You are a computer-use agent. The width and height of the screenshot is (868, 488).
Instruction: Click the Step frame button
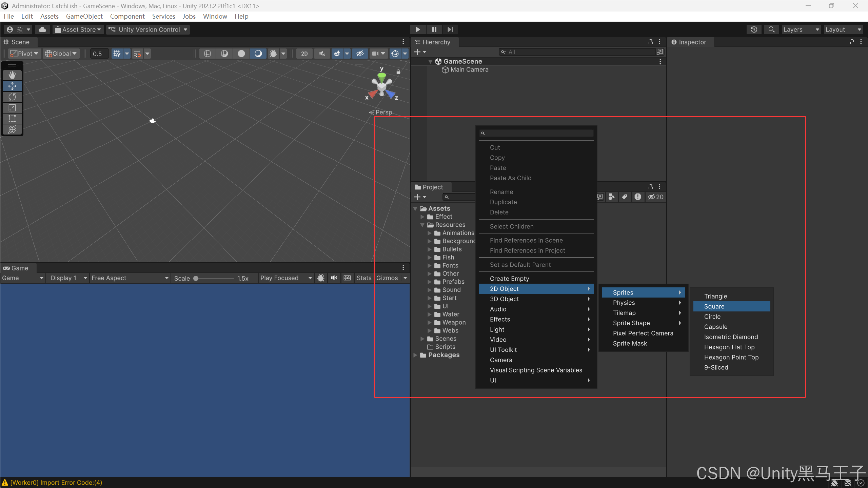450,29
